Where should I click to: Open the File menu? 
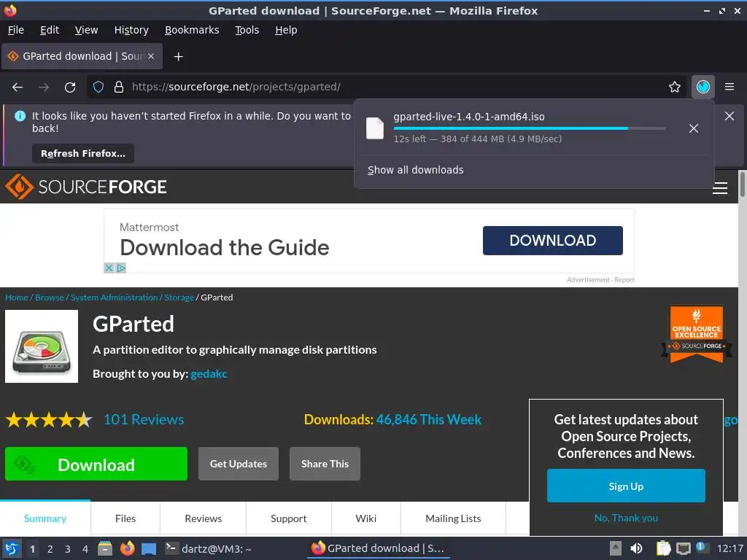(x=16, y=30)
